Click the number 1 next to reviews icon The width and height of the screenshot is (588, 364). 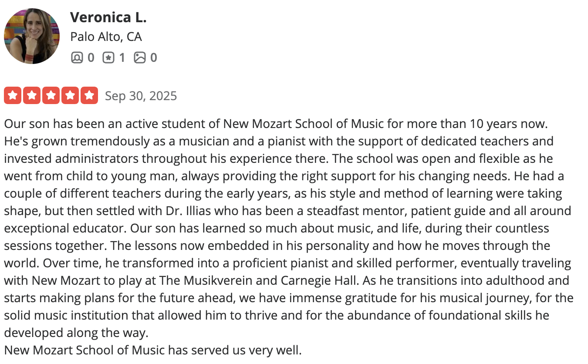tap(122, 57)
